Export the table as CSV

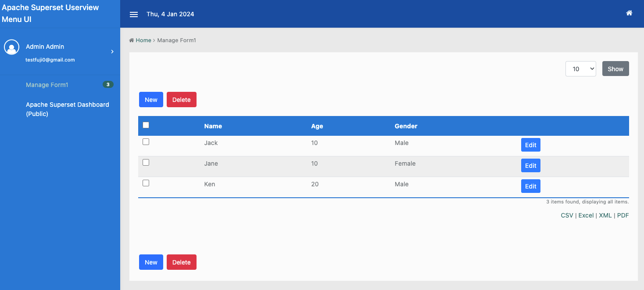(567, 215)
